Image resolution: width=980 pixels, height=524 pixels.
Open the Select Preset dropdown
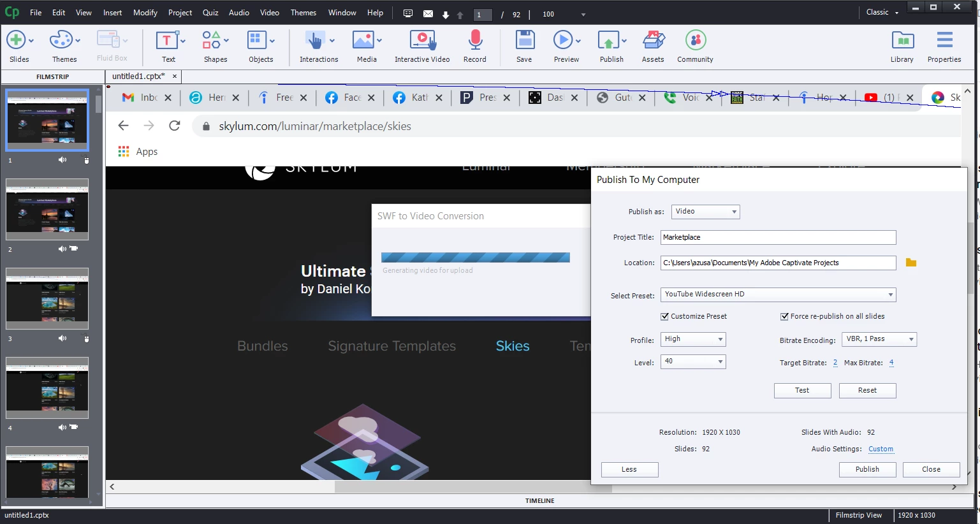[x=779, y=295]
